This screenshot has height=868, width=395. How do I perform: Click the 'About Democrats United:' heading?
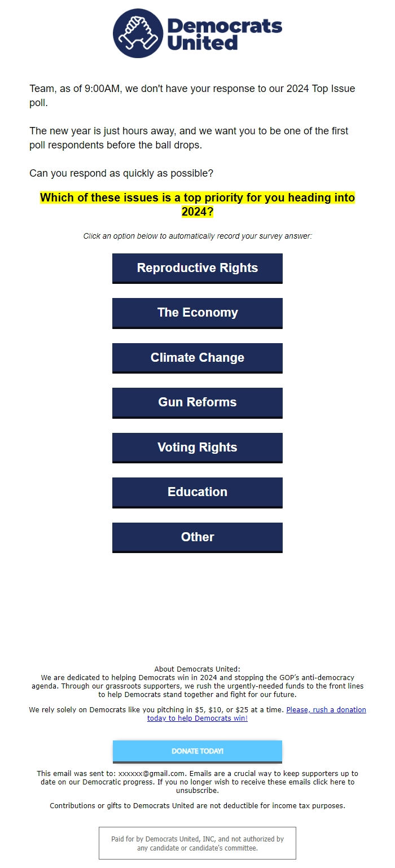click(x=197, y=669)
